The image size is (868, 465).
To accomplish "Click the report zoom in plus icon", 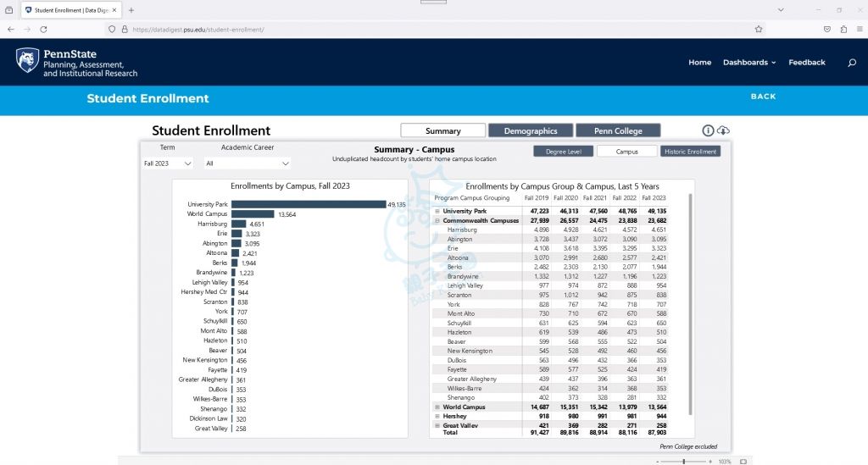I will click(x=710, y=461).
